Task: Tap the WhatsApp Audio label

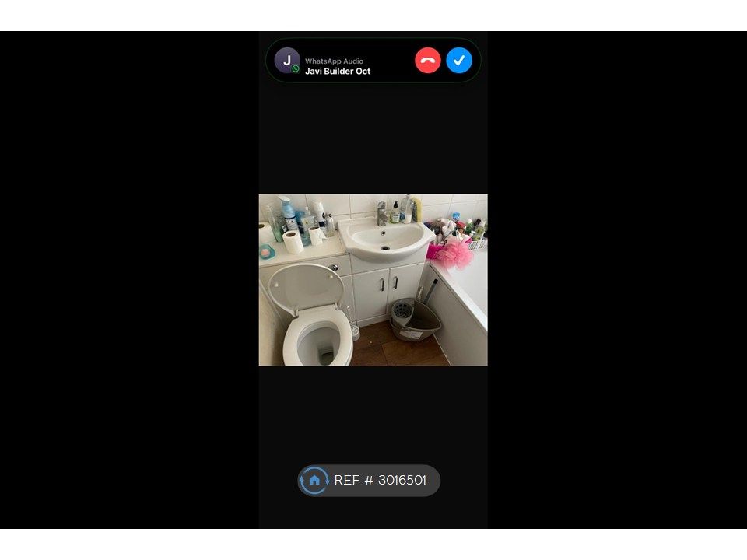Action: 334,61
